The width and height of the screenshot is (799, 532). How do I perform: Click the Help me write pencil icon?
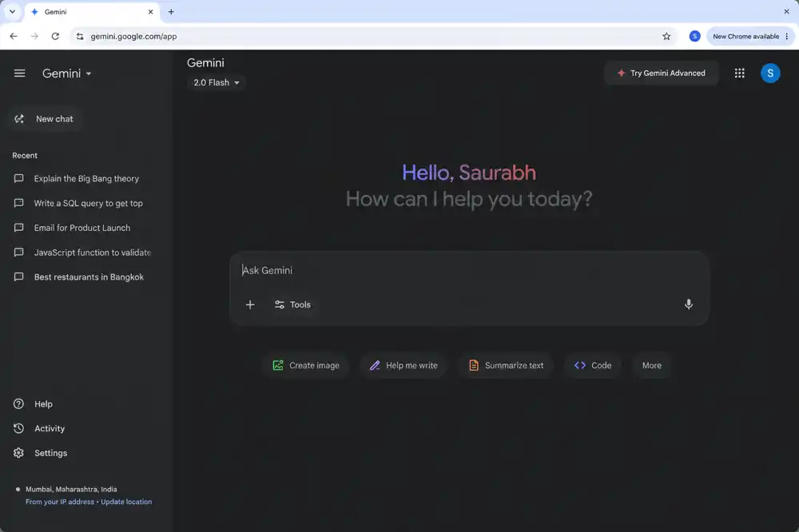point(375,365)
